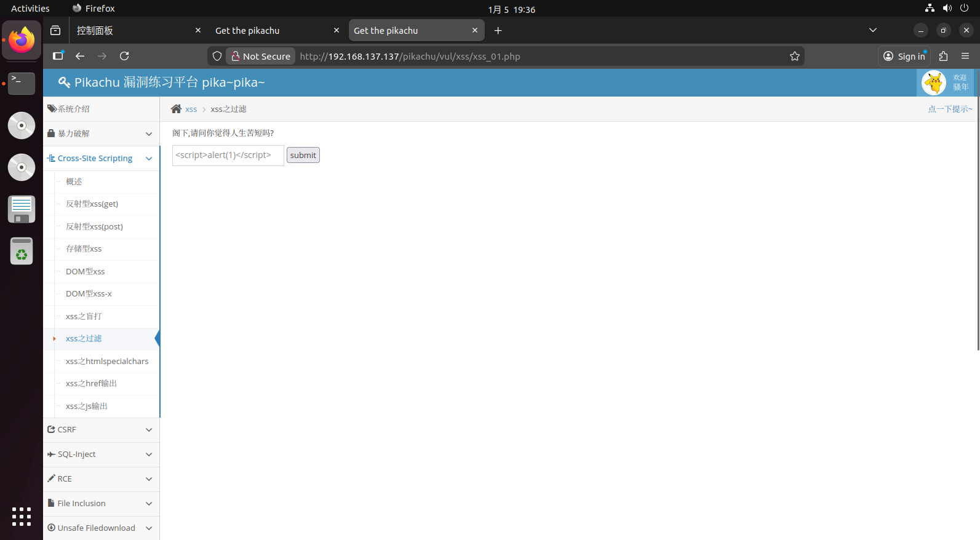
Task: Expand the File Inclusion section chevron
Action: point(149,503)
